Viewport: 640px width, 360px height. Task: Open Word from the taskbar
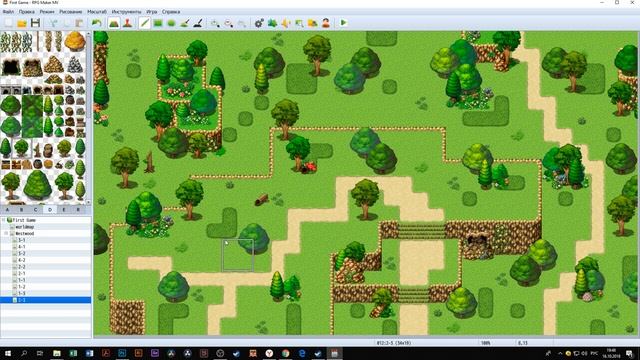(x=89, y=353)
